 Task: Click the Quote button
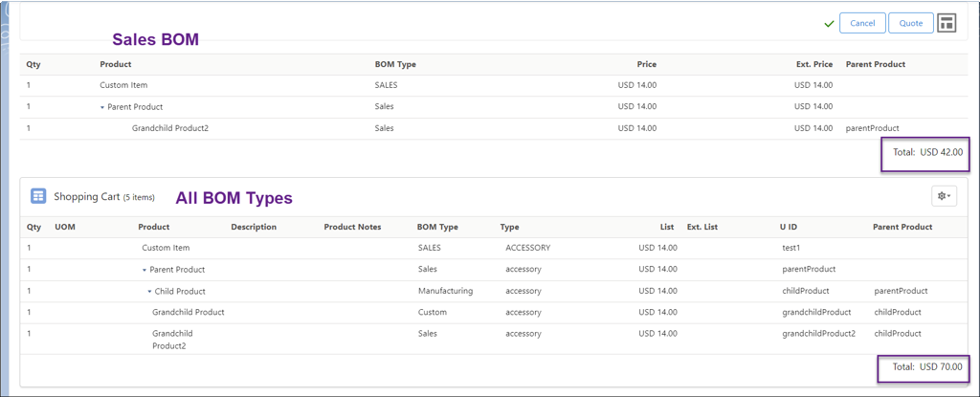(911, 23)
